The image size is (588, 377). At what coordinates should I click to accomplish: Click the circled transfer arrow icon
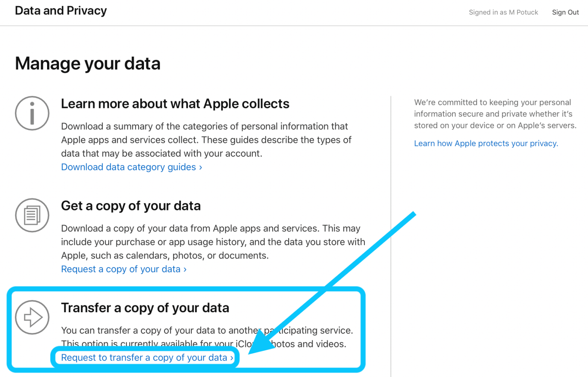[x=32, y=317]
